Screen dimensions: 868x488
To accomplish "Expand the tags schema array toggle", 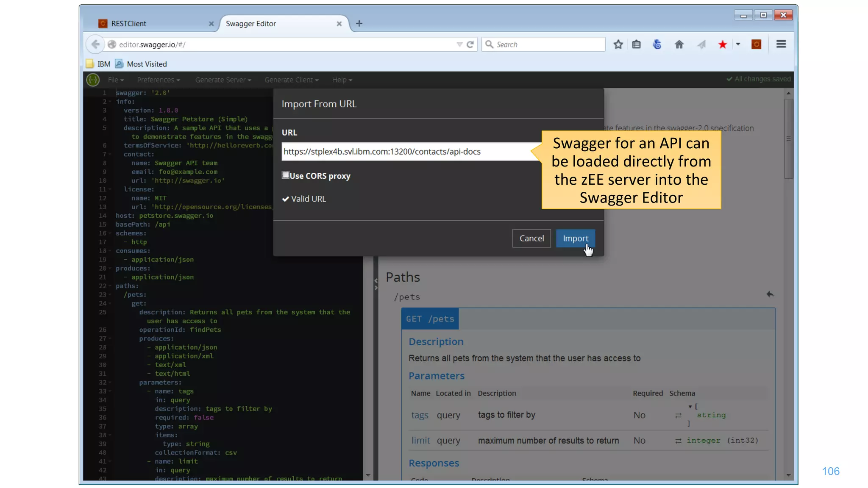I will (690, 407).
